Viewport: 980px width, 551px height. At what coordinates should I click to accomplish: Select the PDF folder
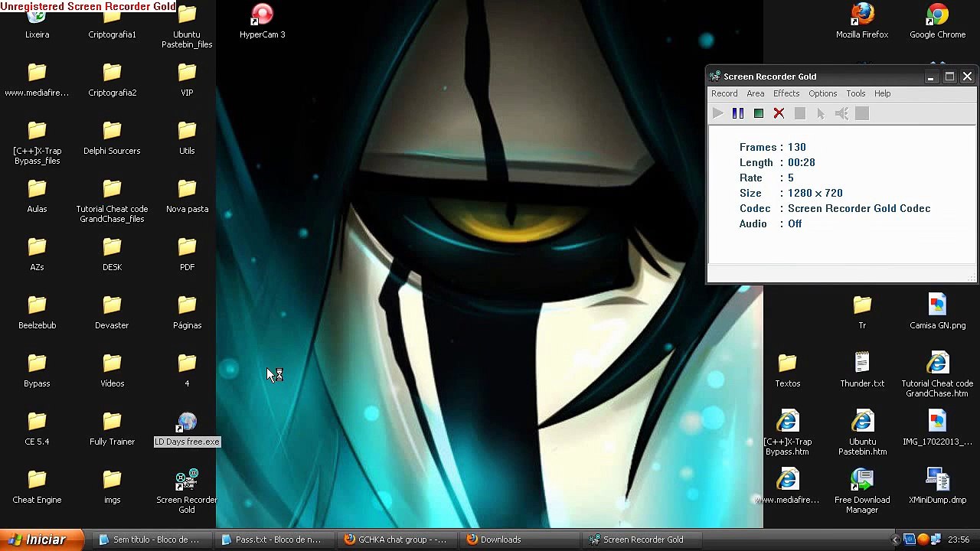click(187, 254)
